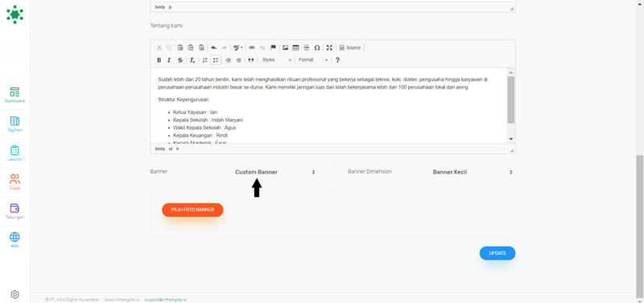
Task: Insert a horizontal line
Action: click(307, 47)
